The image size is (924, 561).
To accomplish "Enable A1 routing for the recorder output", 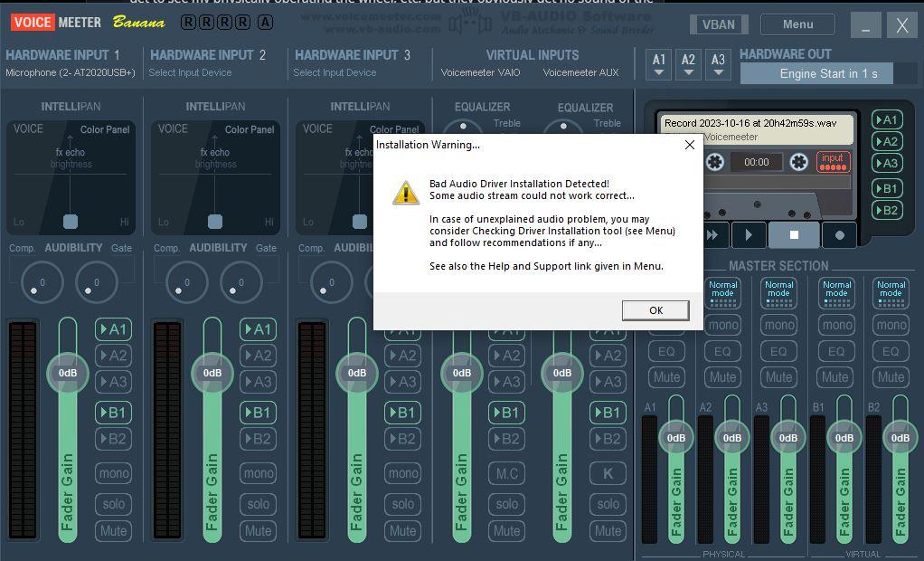I will pyautogui.click(x=887, y=118).
